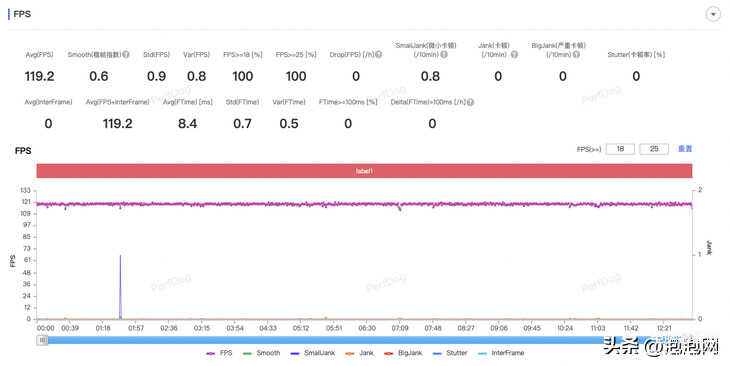This screenshot has height=366, width=730.
Task: Toggle the Smooth series in the legend
Action: click(261, 353)
